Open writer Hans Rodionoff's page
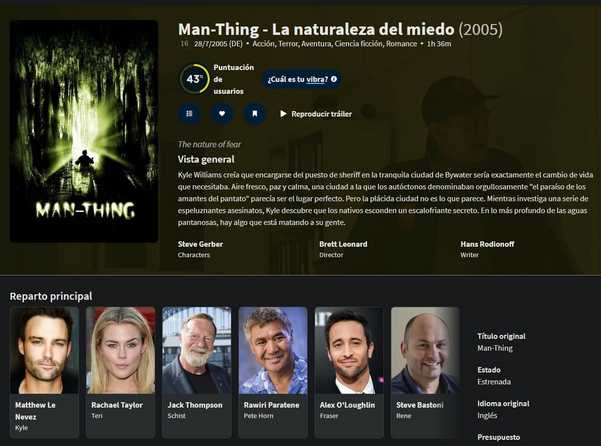This screenshot has width=601, height=446. point(487,244)
